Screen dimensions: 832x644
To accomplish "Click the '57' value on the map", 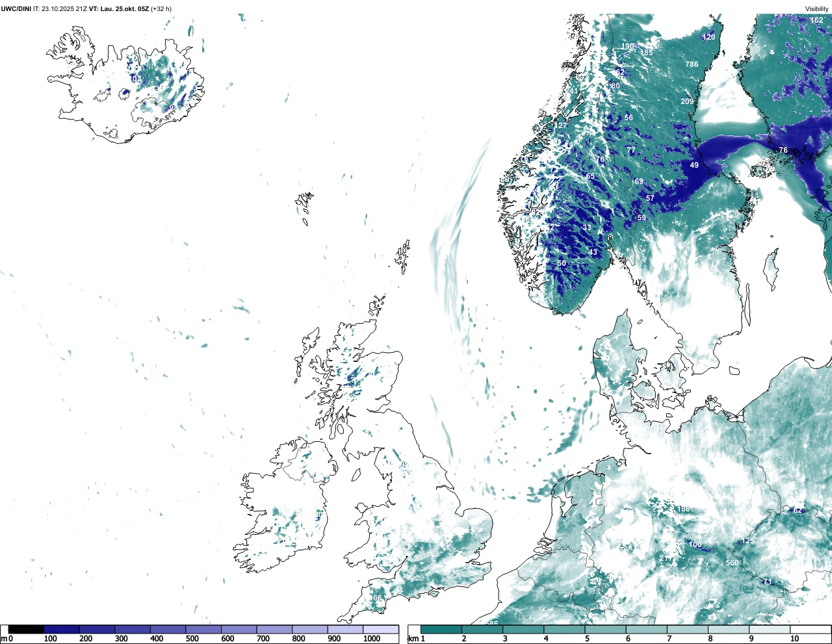I will tap(650, 198).
